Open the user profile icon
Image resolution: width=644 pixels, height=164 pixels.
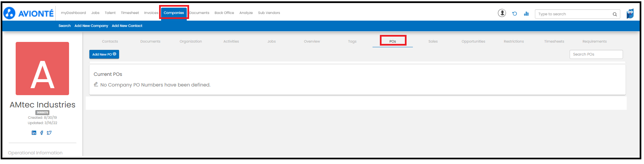click(x=502, y=13)
